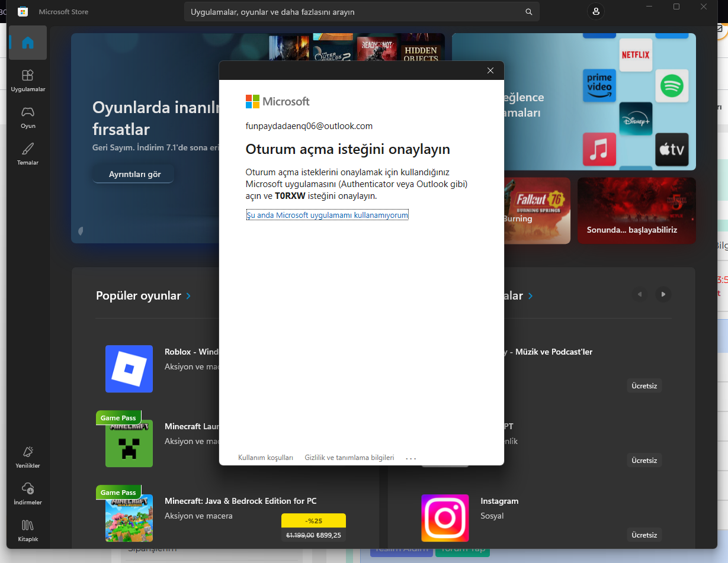
Task: Click the previous arrow in the right carousel
Action: tap(640, 294)
